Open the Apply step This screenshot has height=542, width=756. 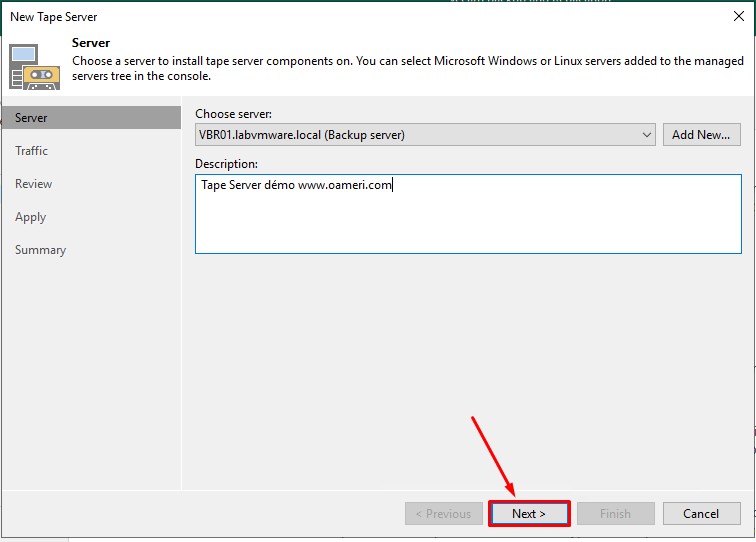(30, 217)
